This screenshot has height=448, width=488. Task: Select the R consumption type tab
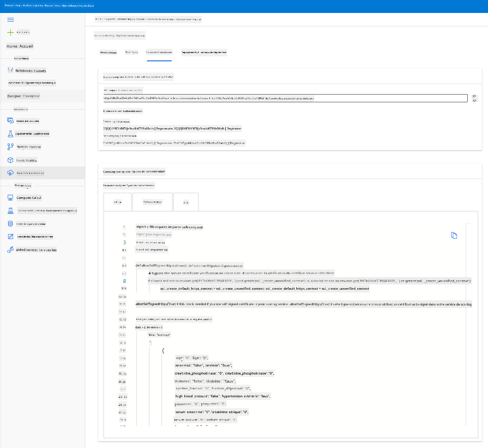[186, 202]
